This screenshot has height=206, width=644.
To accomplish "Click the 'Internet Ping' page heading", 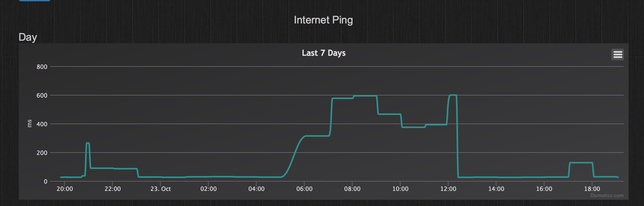I will pyautogui.click(x=323, y=20).
